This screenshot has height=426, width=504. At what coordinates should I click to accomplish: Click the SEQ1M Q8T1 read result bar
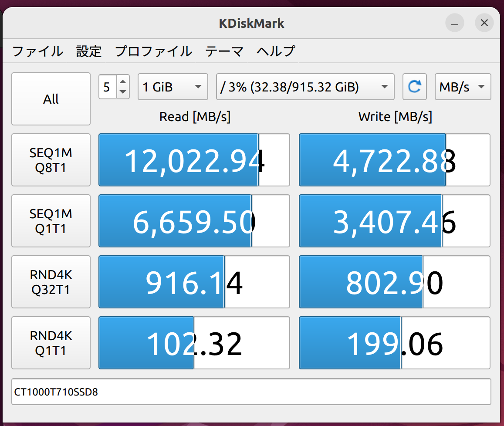(194, 160)
